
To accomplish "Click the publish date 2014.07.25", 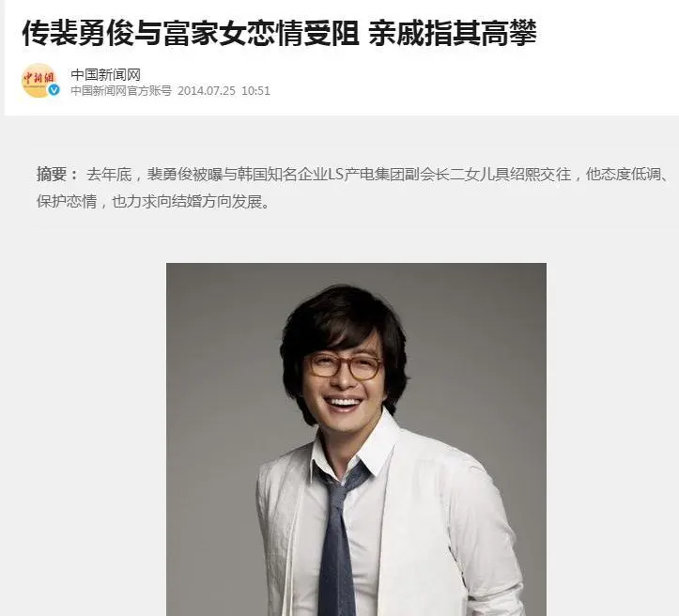I will 207,91.
